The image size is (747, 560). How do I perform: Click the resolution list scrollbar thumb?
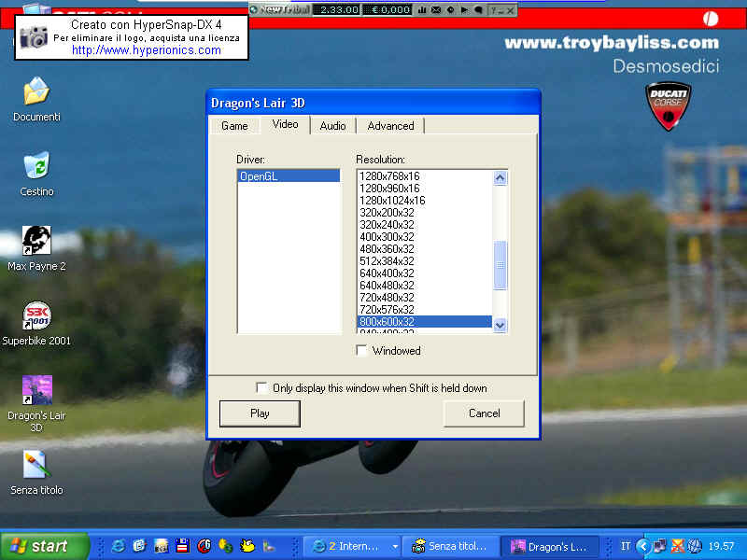pos(500,265)
